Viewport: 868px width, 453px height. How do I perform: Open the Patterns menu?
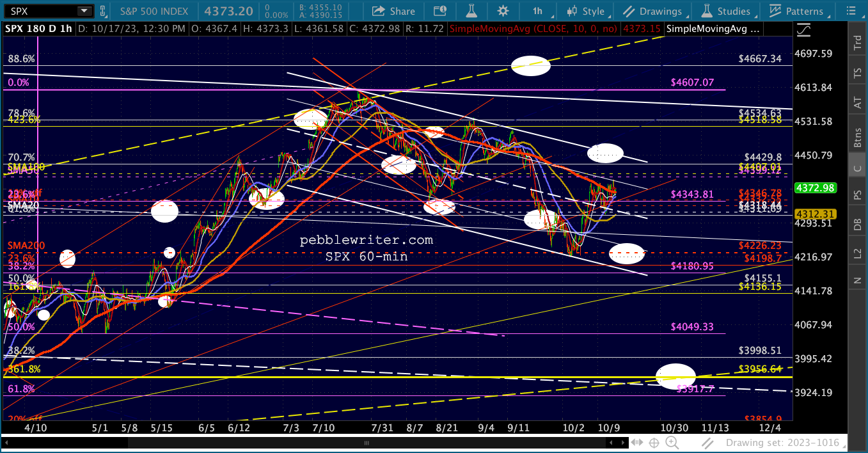point(797,11)
